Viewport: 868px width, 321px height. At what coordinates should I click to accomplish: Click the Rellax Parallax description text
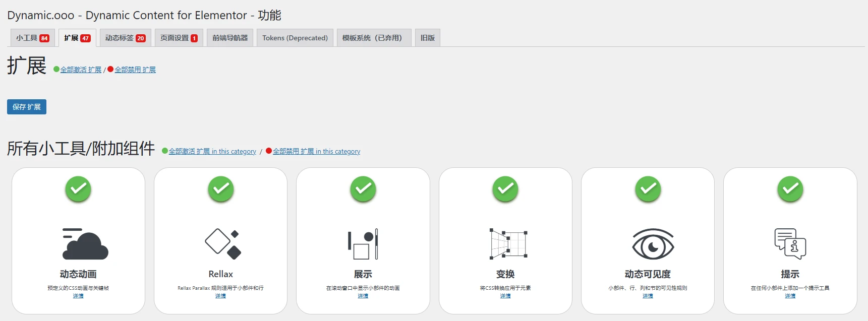coord(221,288)
